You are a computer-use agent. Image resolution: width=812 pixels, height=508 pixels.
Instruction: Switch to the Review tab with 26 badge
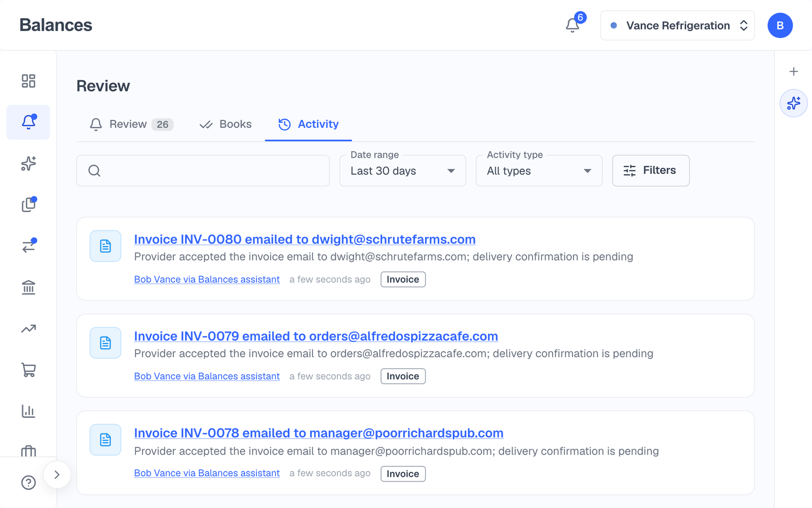pyautogui.click(x=132, y=124)
